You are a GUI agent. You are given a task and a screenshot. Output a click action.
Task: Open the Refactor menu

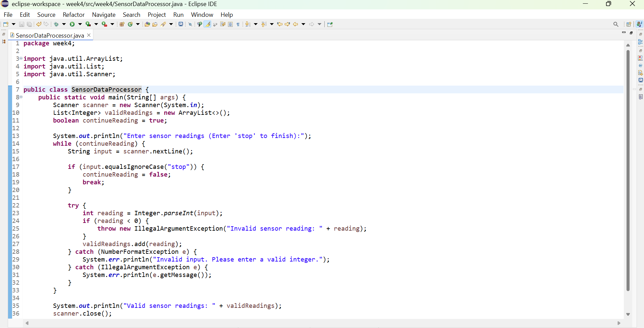tap(74, 15)
